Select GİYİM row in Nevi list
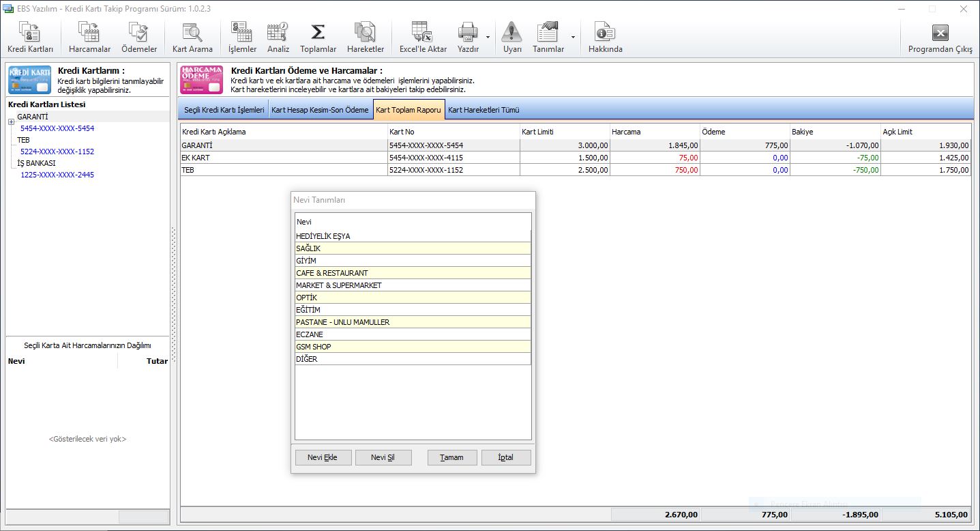 [413, 261]
